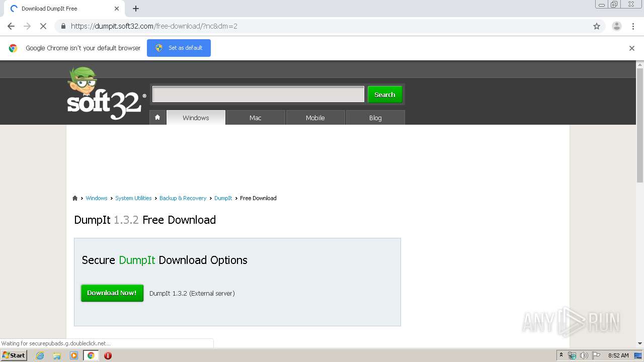Select the Blog navigation tab
The height and width of the screenshot is (362, 644).
tap(375, 118)
